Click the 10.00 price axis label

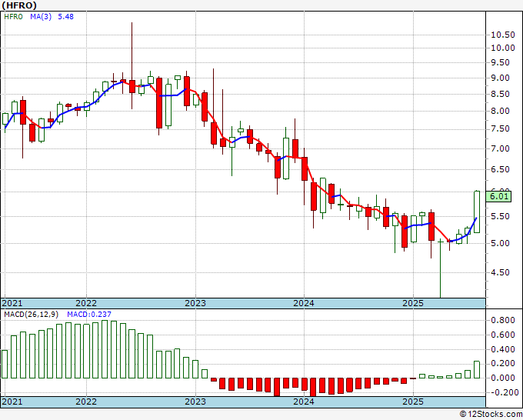tap(503, 48)
